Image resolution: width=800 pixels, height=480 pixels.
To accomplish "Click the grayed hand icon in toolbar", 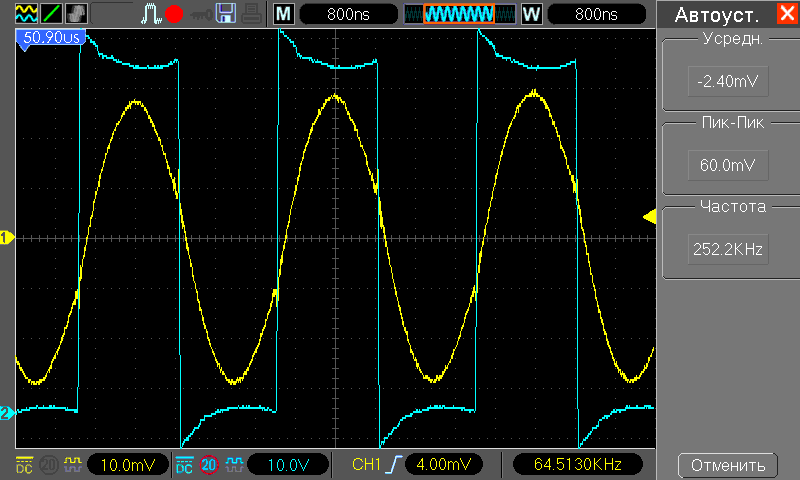I will pyautogui.click(x=76, y=15).
